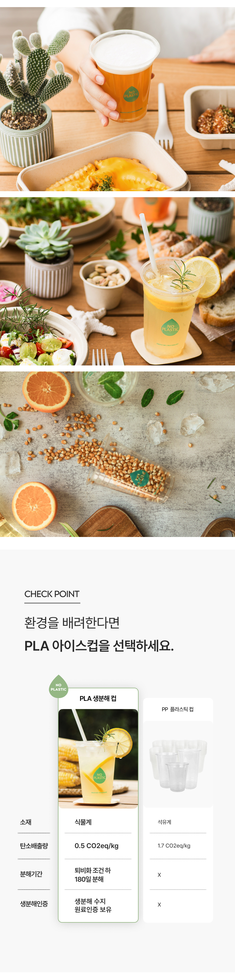Image resolution: width=235 pixels, height=980 pixels.
Task: Click the 생분해인증 row label
Action: (x=34, y=904)
